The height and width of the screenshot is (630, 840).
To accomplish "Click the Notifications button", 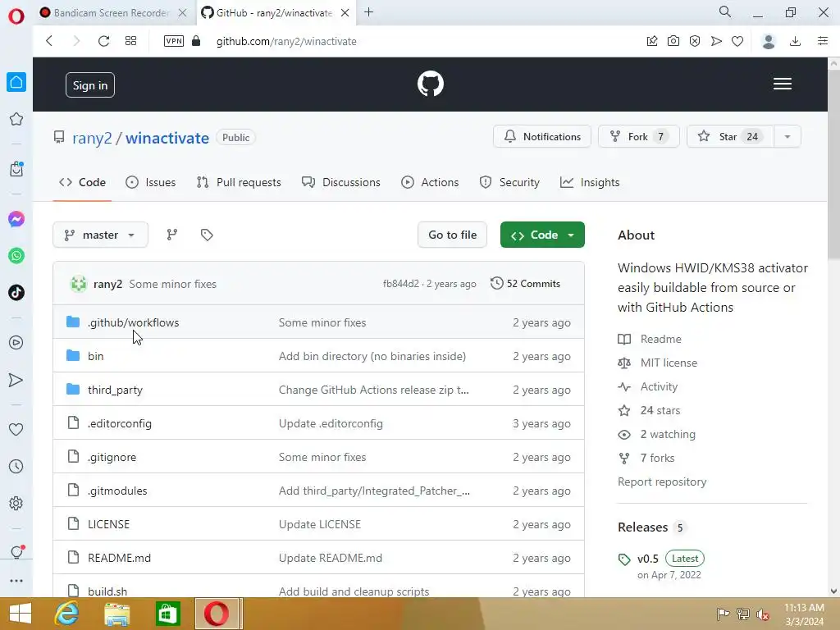I will (x=542, y=137).
